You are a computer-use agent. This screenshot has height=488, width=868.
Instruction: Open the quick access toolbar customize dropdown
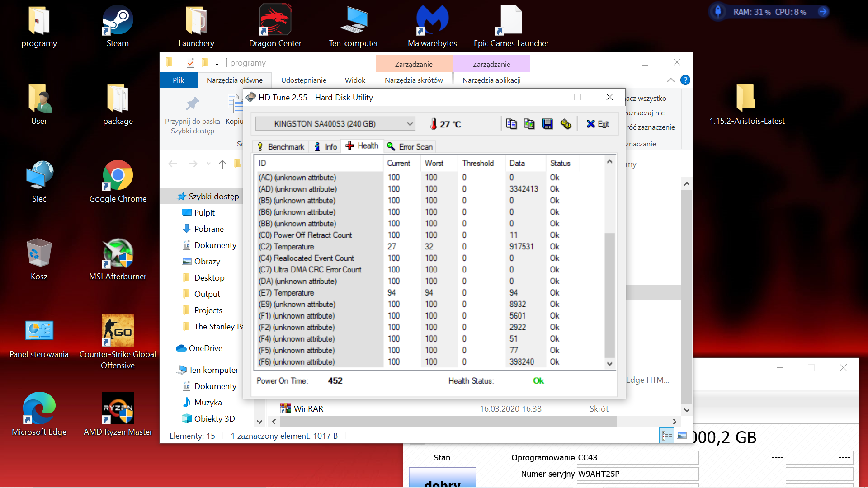tap(217, 63)
